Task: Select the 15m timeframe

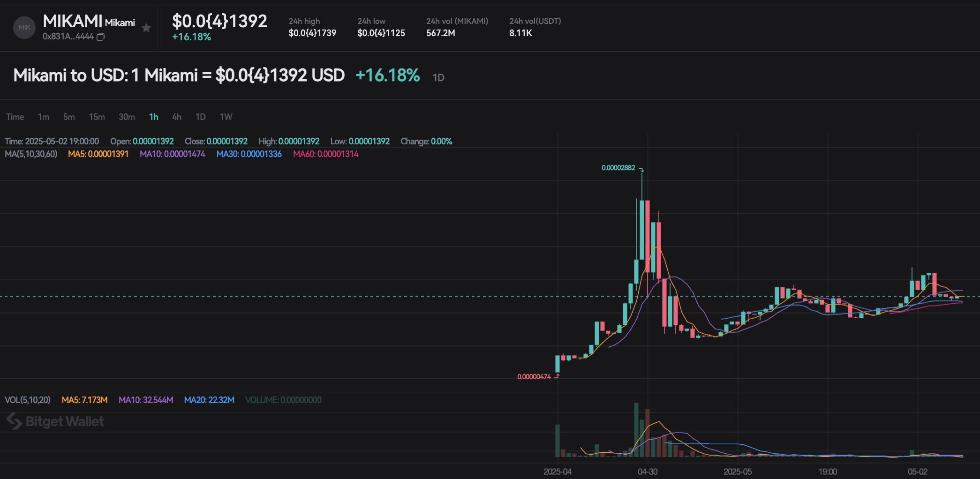Action: click(97, 117)
